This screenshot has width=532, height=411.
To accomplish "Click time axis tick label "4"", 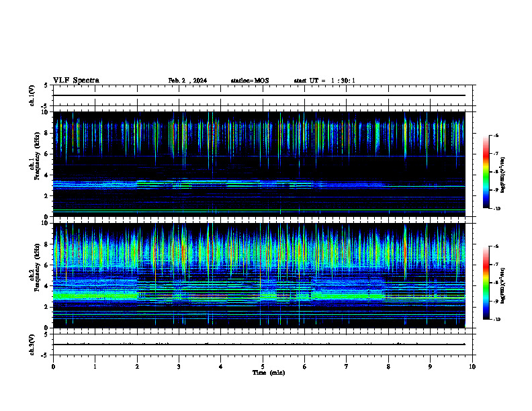I will click(x=221, y=367).
